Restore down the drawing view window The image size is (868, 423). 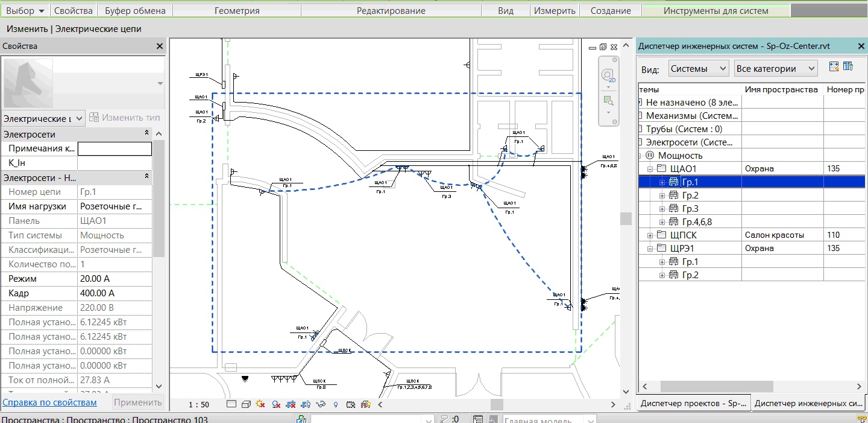pos(603,46)
